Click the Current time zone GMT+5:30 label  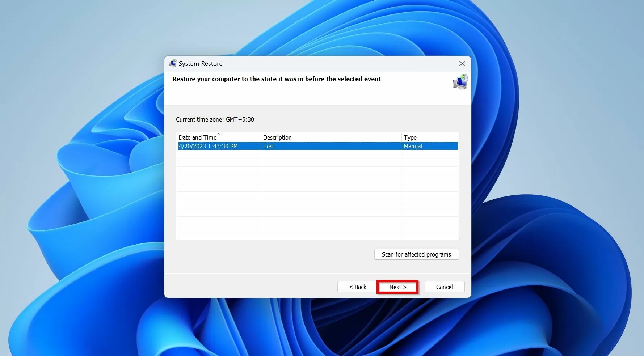pyautogui.click(x=215, y=119)
